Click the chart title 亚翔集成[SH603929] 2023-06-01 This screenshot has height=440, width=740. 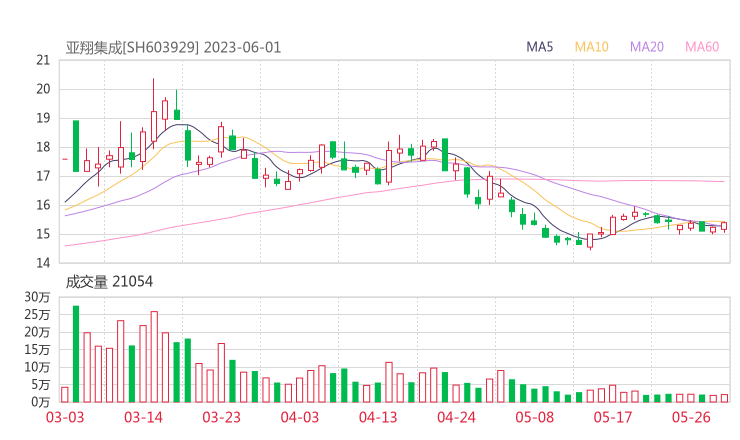(x=173, y=48)
